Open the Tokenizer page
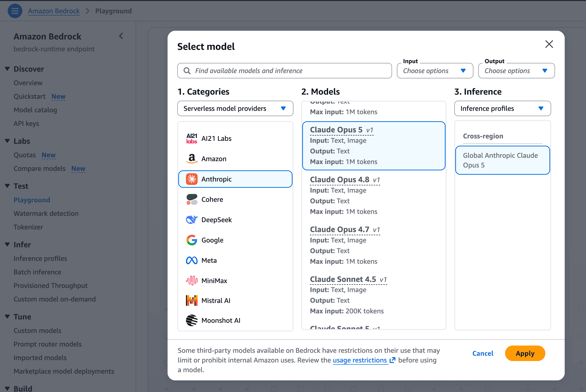The width and height of the screenshot is (586, 392). [28, 227]
